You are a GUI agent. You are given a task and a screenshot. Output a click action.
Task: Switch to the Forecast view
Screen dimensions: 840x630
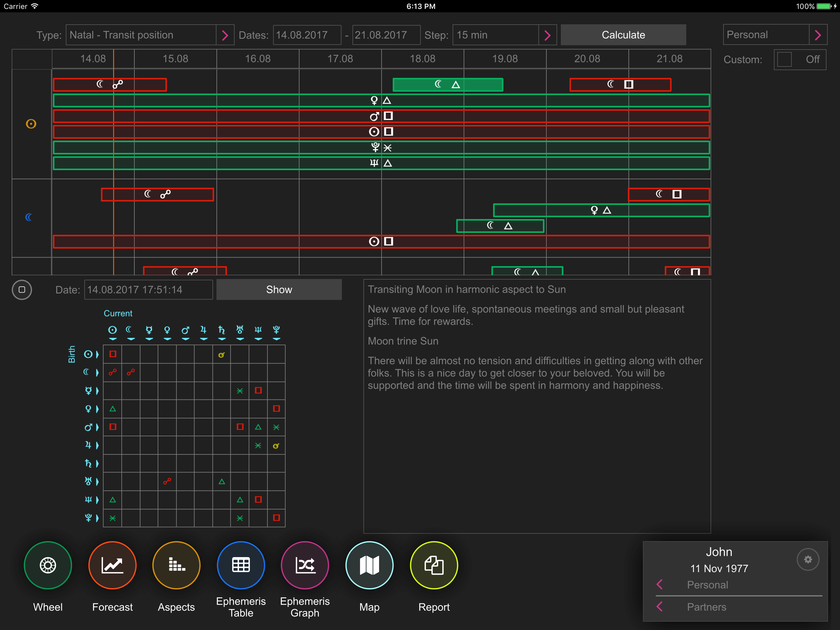click(x=113, y=565)
